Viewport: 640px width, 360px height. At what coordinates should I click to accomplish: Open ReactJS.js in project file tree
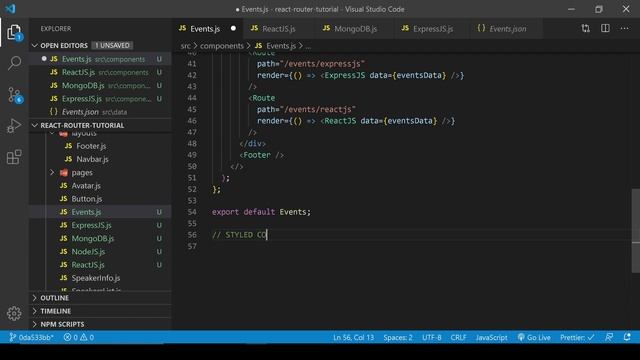(x=100, y=265)
